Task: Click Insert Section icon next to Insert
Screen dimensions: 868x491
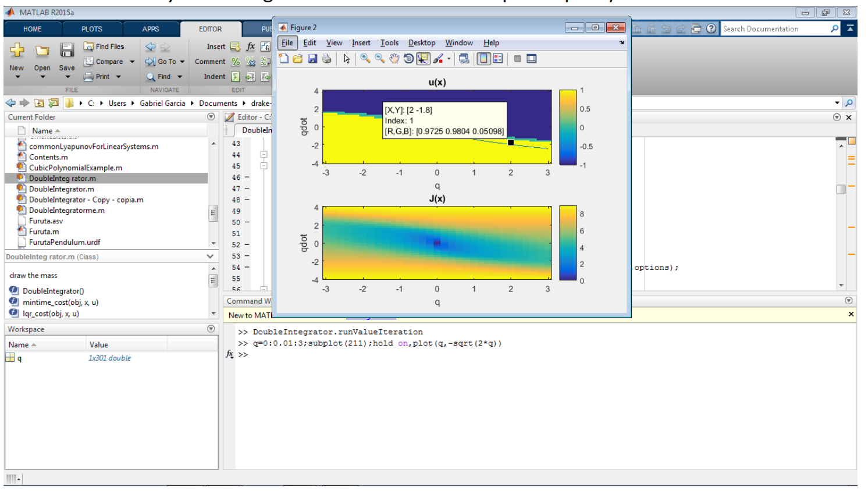Action: [235, 47]
